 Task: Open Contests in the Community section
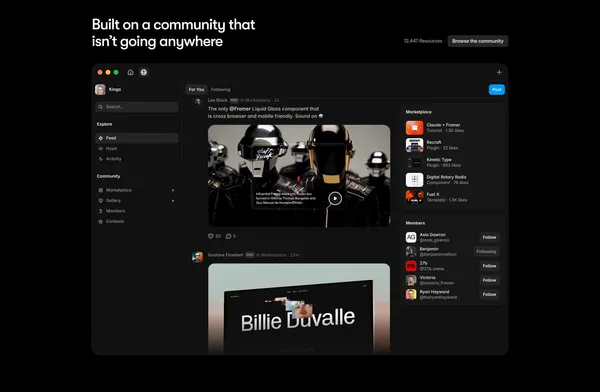click(x=137, y=221)
